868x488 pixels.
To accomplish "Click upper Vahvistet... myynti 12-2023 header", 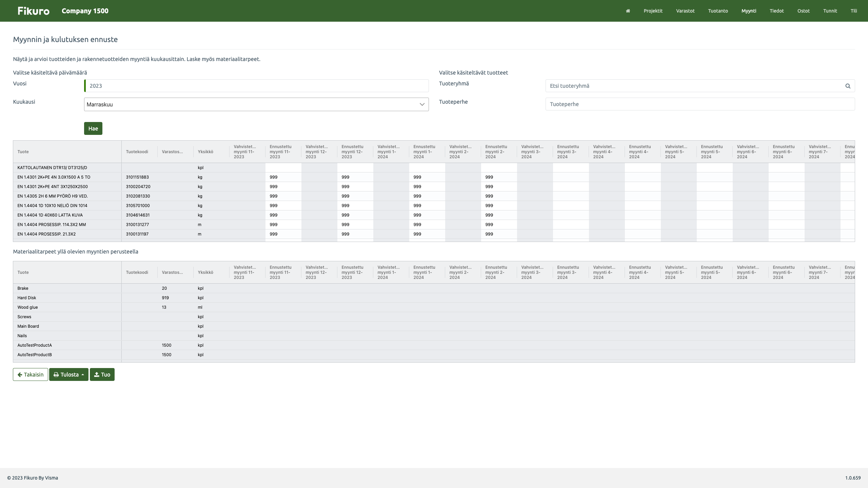I will click(319, 152).
